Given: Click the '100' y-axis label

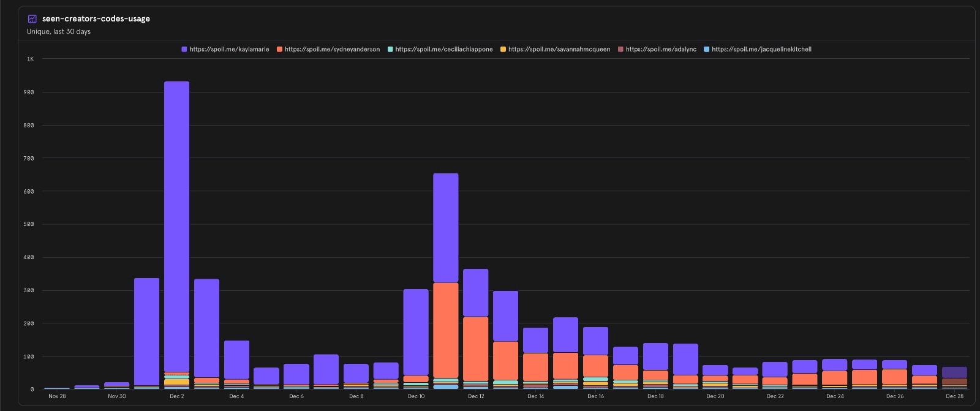Looking at the screenshot, I should [29, 356].
